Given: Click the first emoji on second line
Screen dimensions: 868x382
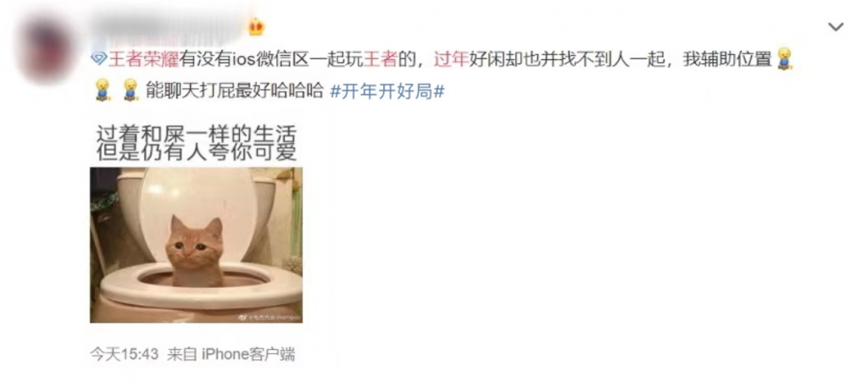Looking at the screenshot, I should (101, 90).
